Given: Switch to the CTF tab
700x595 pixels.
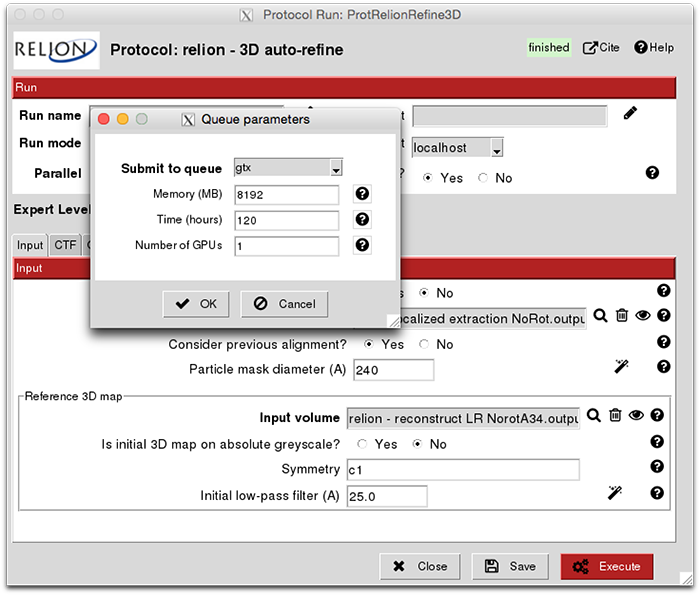Looking at the screenshot, I should click(x=64, y=246).
